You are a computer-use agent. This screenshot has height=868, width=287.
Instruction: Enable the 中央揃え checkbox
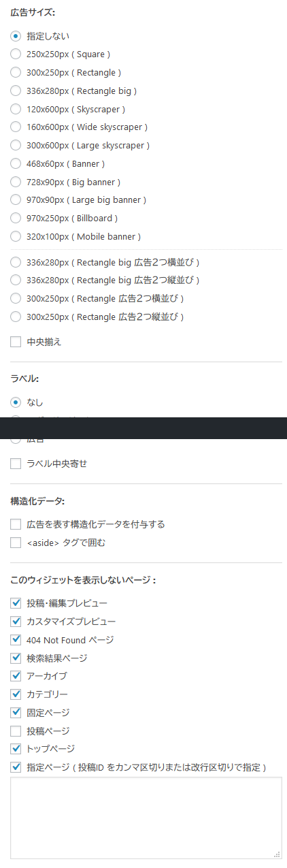coord(16,342)
